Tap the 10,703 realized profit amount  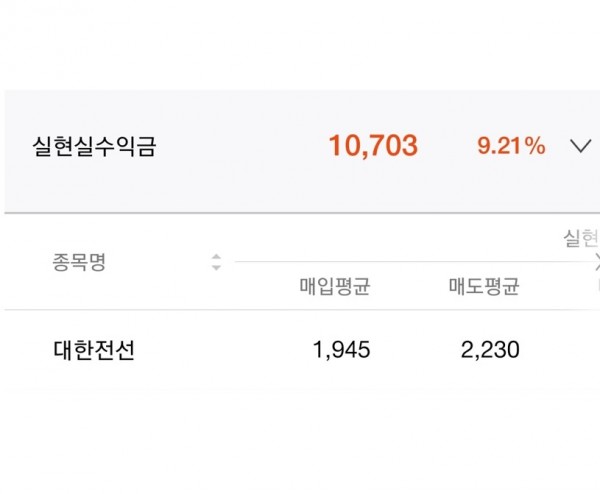[373, 146]
